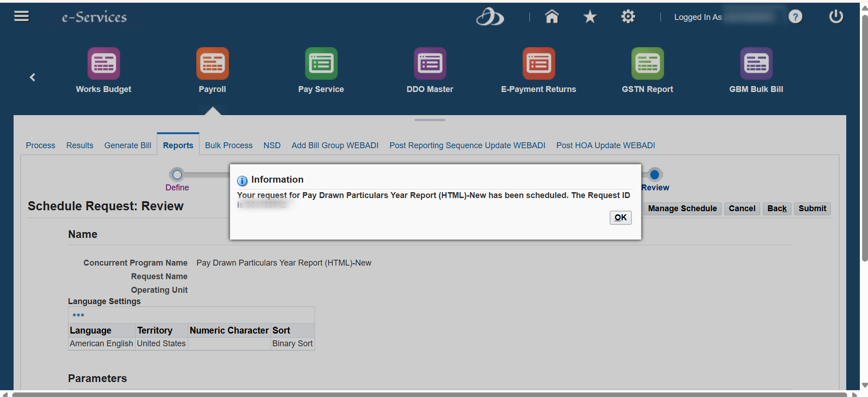Select the Define step marker
This screenshot has height=397, width=868.
pyautogui.click(x=177, y=174)
